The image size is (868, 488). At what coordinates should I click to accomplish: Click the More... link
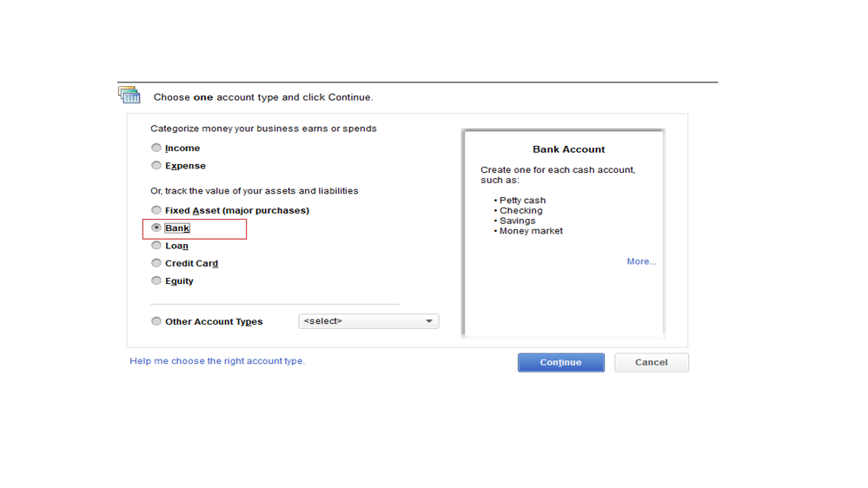point(641,261)
